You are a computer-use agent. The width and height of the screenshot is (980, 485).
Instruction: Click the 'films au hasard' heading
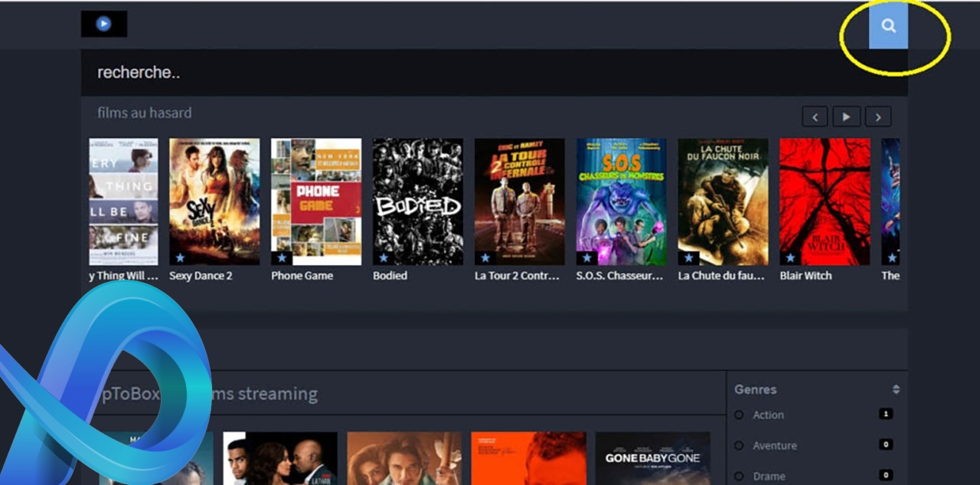pos(144,113)
